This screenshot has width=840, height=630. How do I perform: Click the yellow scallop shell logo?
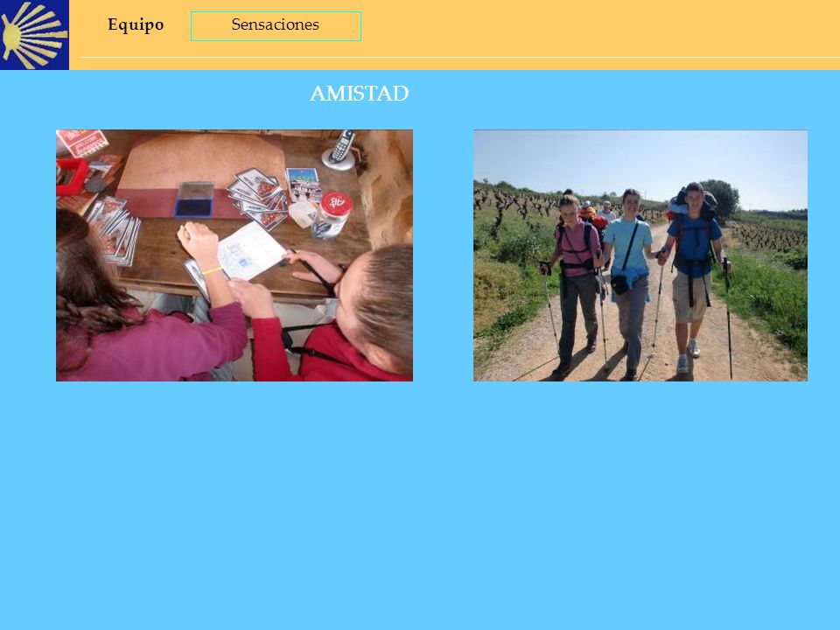[34, 35]
